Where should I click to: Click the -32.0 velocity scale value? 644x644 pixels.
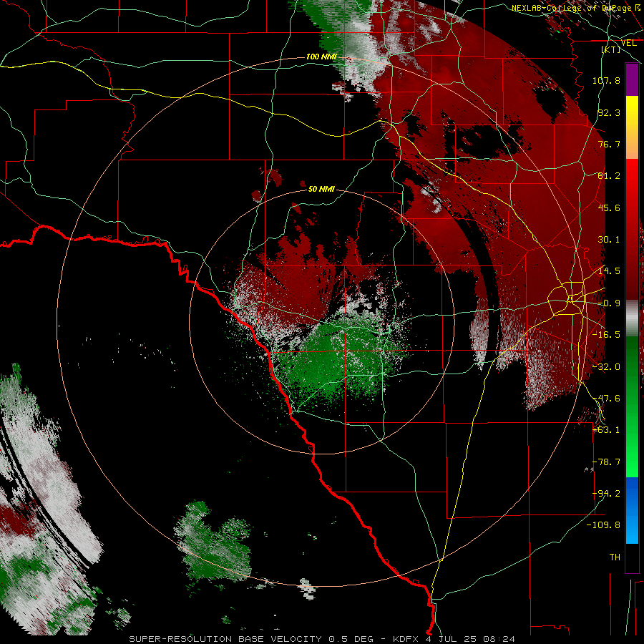pos(606,367)
